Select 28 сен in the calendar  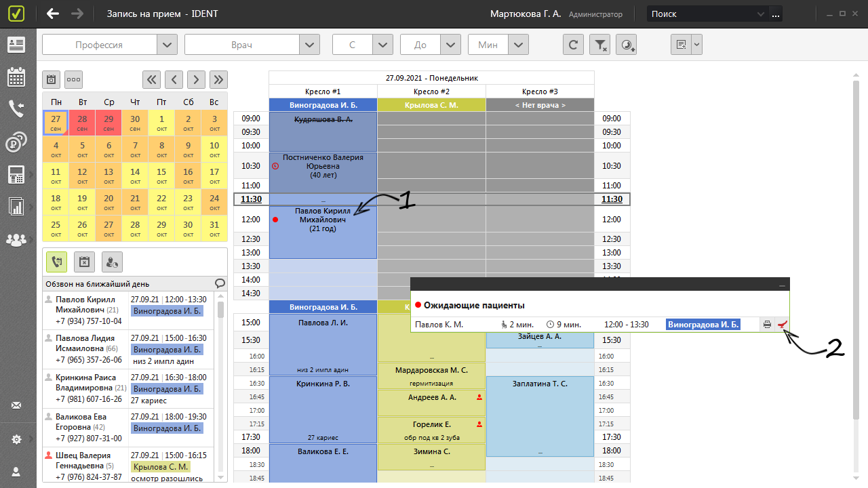[82, 123]
